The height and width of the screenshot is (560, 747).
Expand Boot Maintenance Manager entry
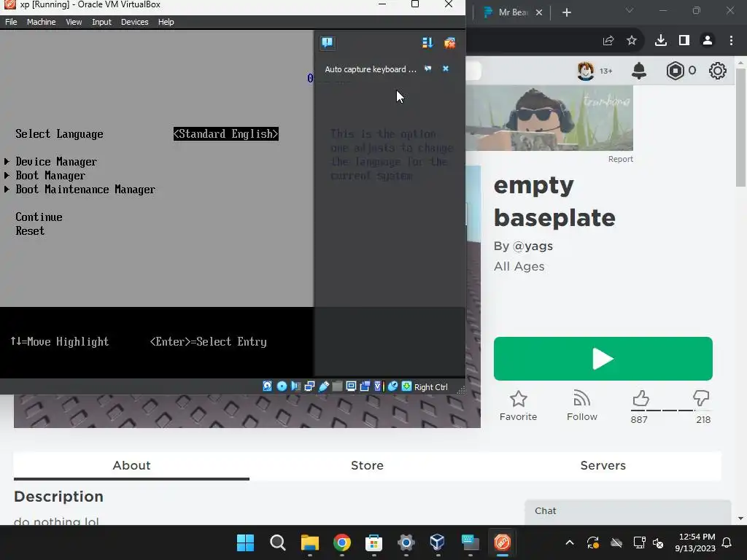click(x=85, y=189)
